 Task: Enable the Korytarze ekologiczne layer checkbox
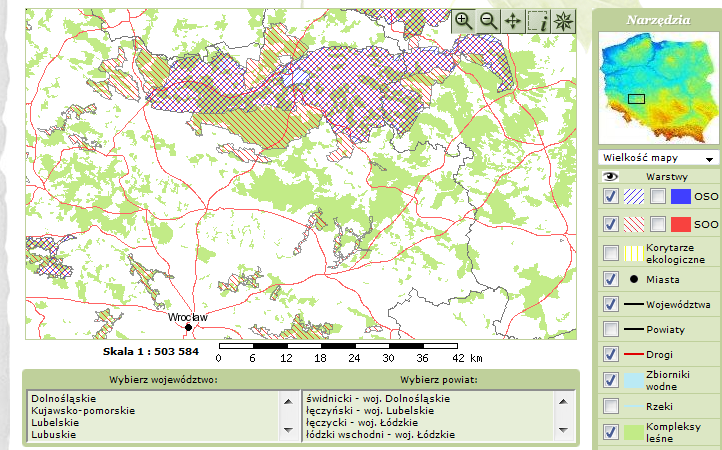[611, 253]
